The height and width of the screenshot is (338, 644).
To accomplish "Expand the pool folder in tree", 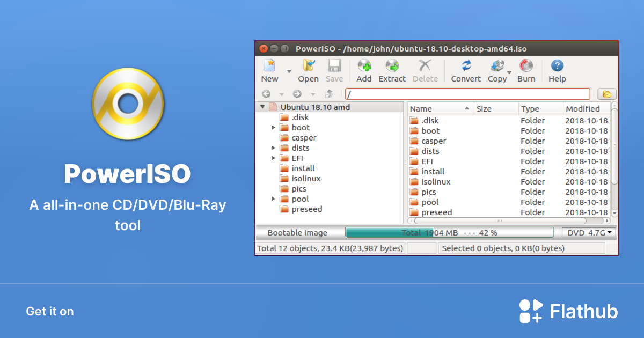I will [273, 199].
